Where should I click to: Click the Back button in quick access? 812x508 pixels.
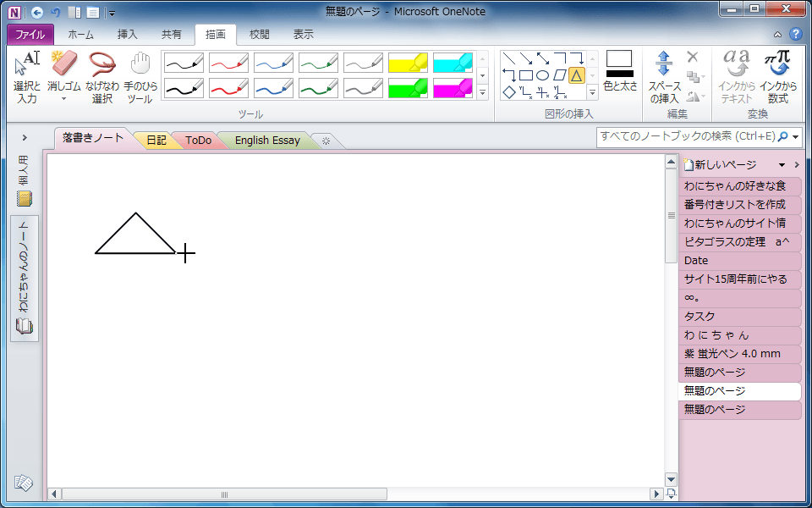(36, 13)
